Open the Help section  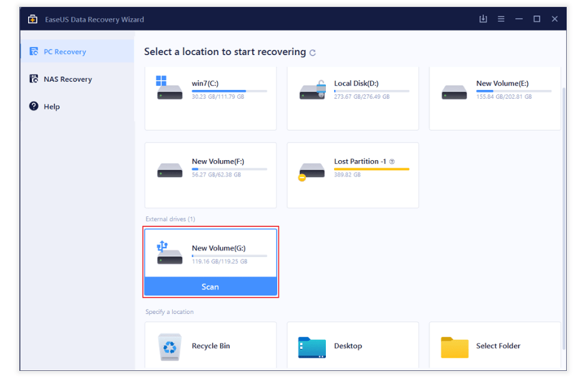pos(51,107)
